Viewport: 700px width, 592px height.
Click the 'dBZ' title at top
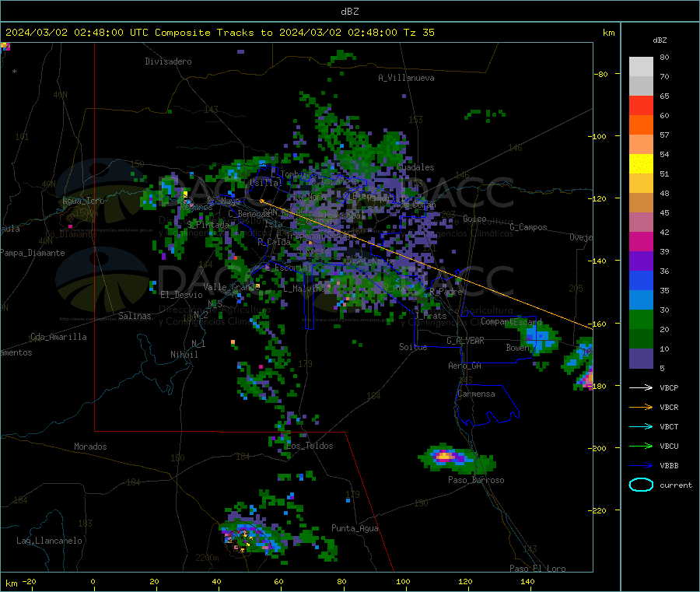point(349,12)
